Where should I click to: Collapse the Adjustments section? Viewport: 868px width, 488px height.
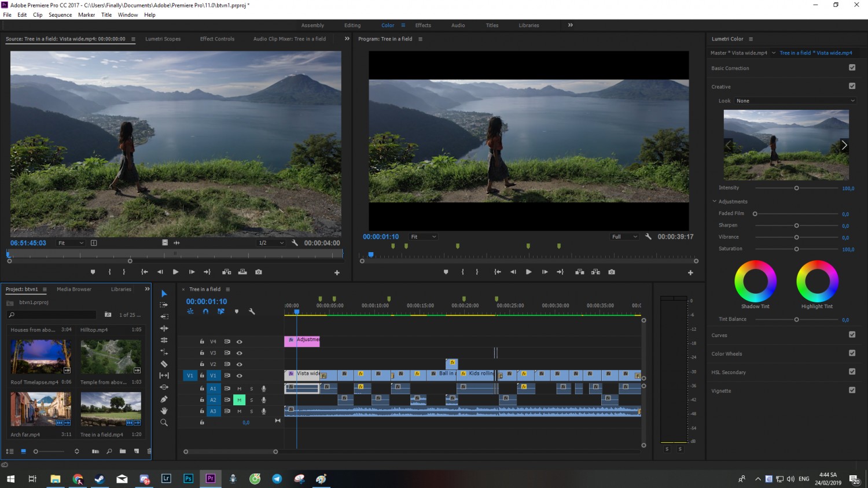[715, 201]
